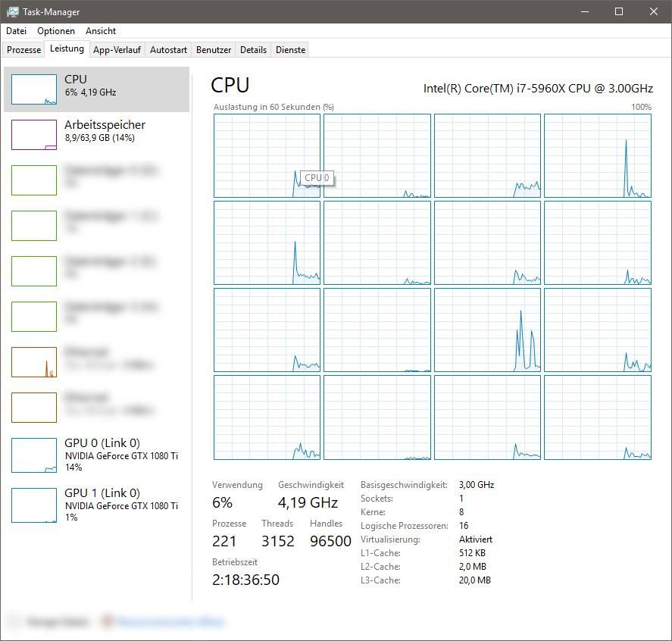
Task: Switch to the App-Verlauf tab
Action: (x=117, y=50)
